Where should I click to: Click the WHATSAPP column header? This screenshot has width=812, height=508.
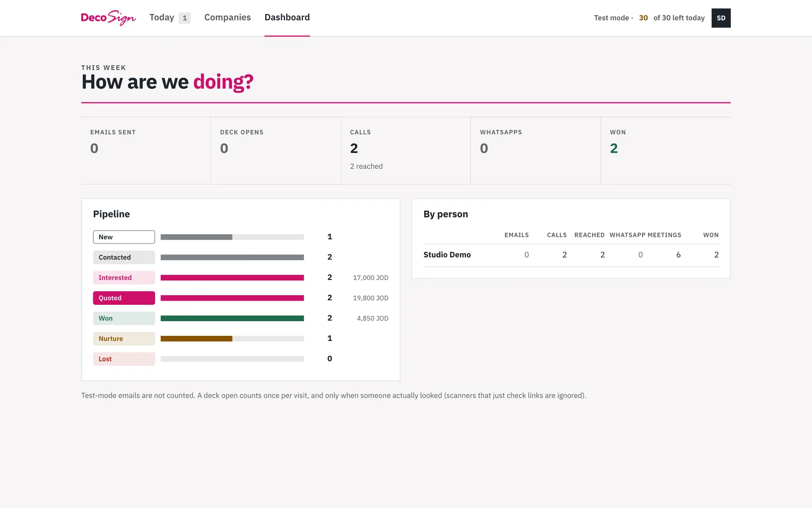coord(627,235)
